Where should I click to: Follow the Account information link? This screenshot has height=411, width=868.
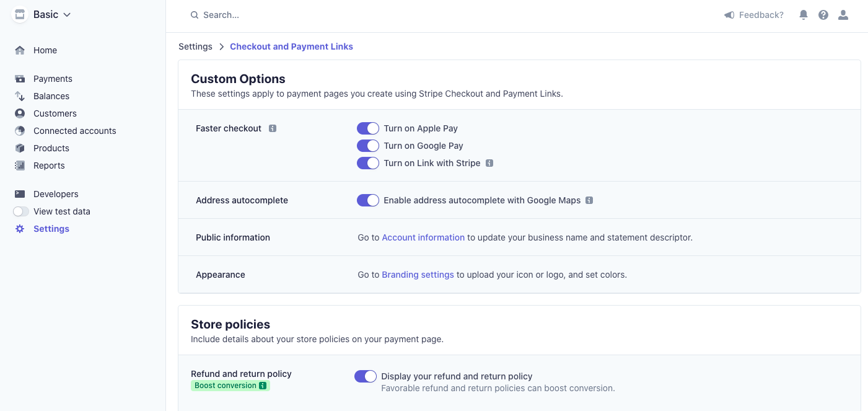[x=423, y=237]
